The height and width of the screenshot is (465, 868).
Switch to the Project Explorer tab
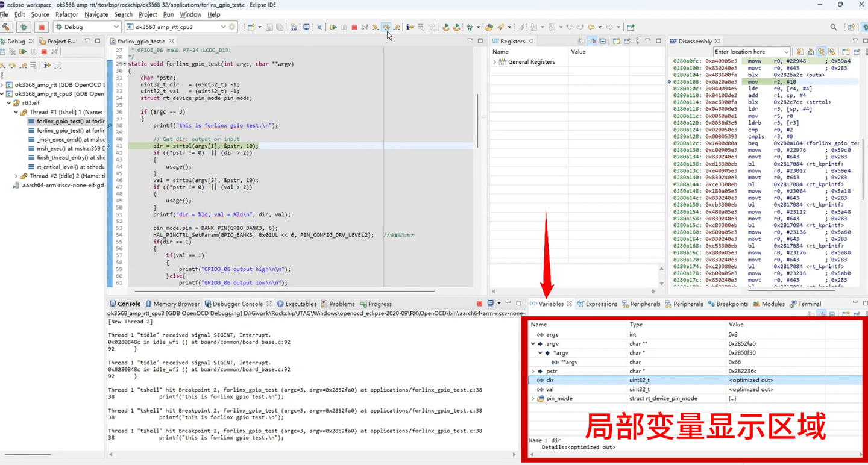(58, 41)
